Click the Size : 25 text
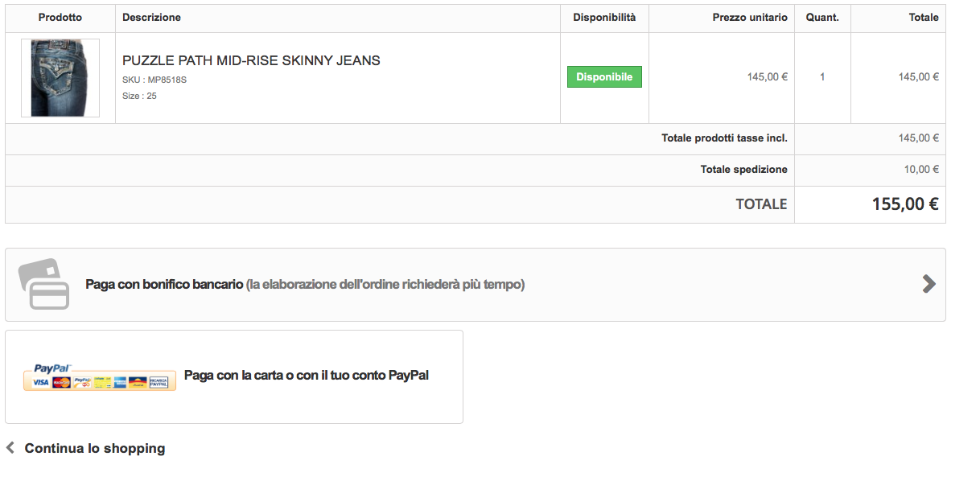980x481 pixels. [139, 96]
